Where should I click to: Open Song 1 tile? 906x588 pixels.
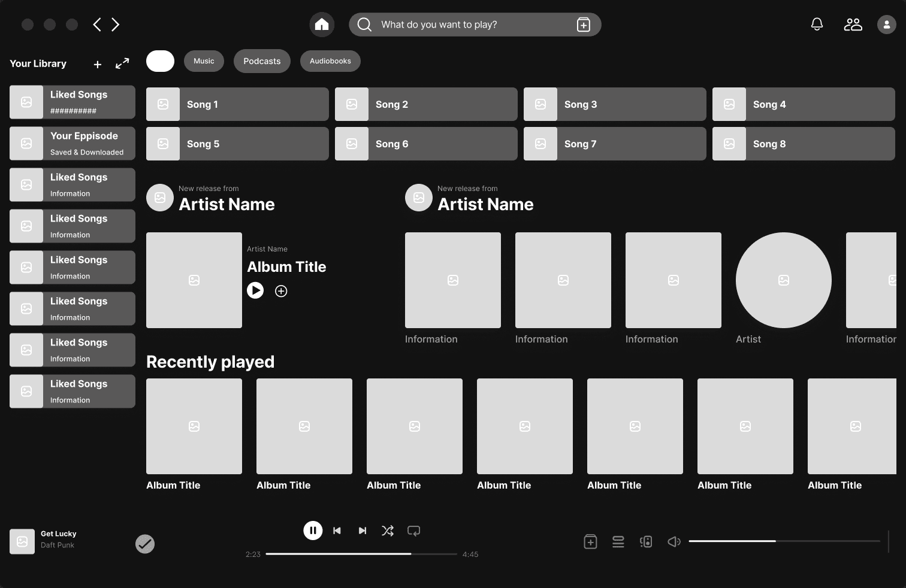pyautogui.click(x=237, y=104)
